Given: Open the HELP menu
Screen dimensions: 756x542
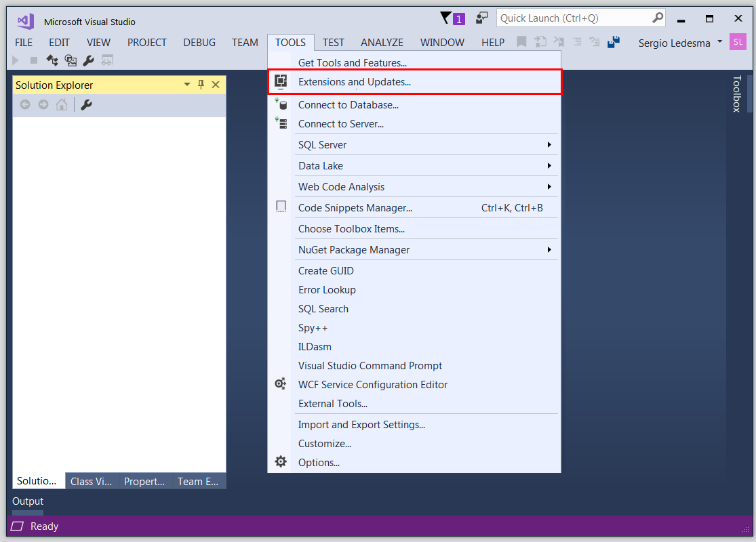Looking at the screenshot, I should tap(493, 43).
